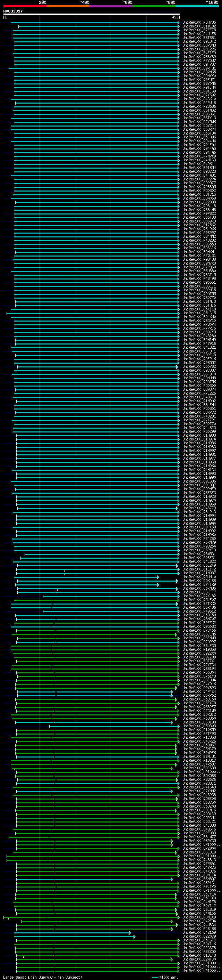Select the UniRef100_Q56TU4 label
This screenshot has height=980, width=222.
coord(199,133)
